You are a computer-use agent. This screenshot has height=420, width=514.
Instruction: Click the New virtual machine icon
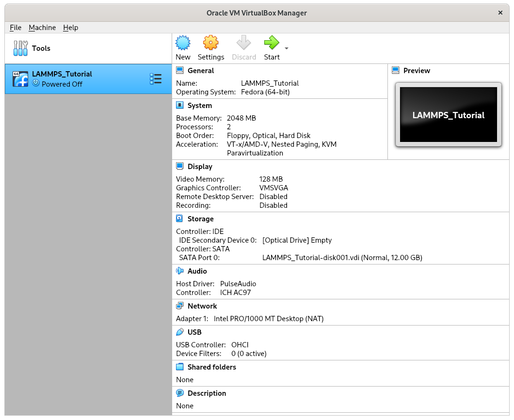click(183, 43)
